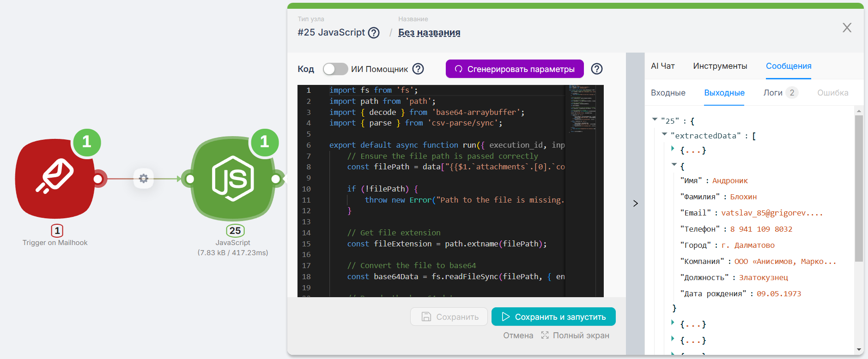Click Дата рождения value 09.05.1973

click(x=778, y=294)
